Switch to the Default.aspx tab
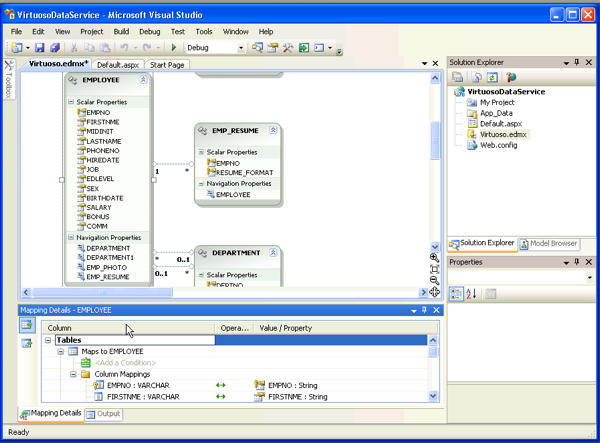 pyautogui.click(x=116, y=64)
